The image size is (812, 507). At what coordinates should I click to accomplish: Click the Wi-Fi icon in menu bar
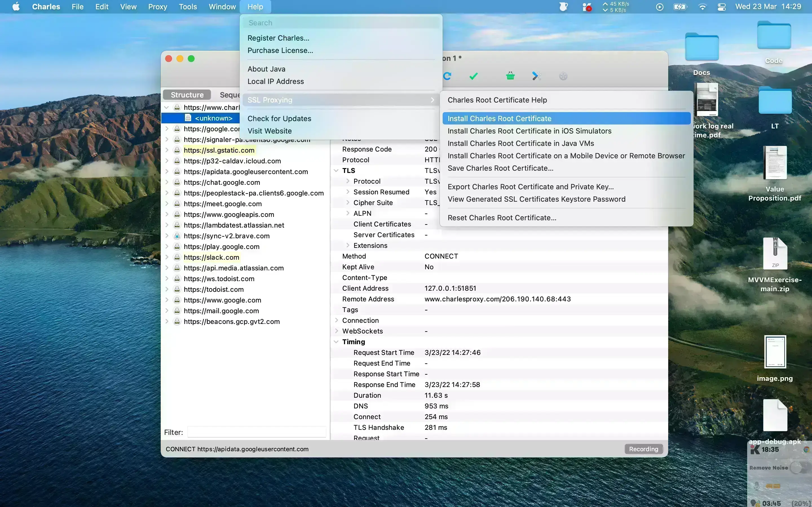(702, 7)
